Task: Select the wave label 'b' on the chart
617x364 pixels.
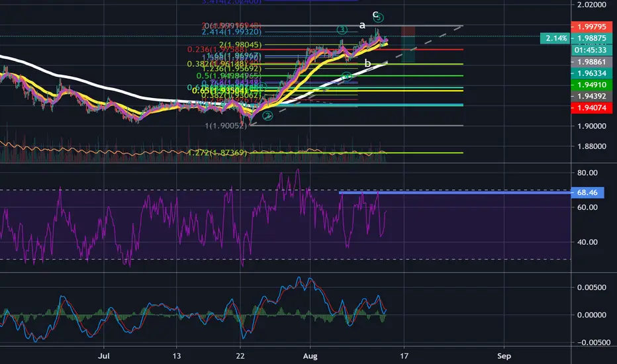Action: tap(367, 63)
